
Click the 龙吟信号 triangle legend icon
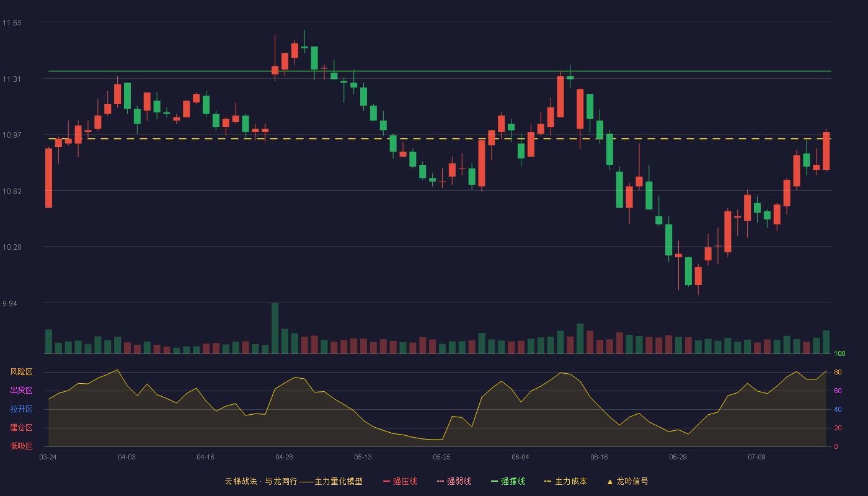[610, 482]
